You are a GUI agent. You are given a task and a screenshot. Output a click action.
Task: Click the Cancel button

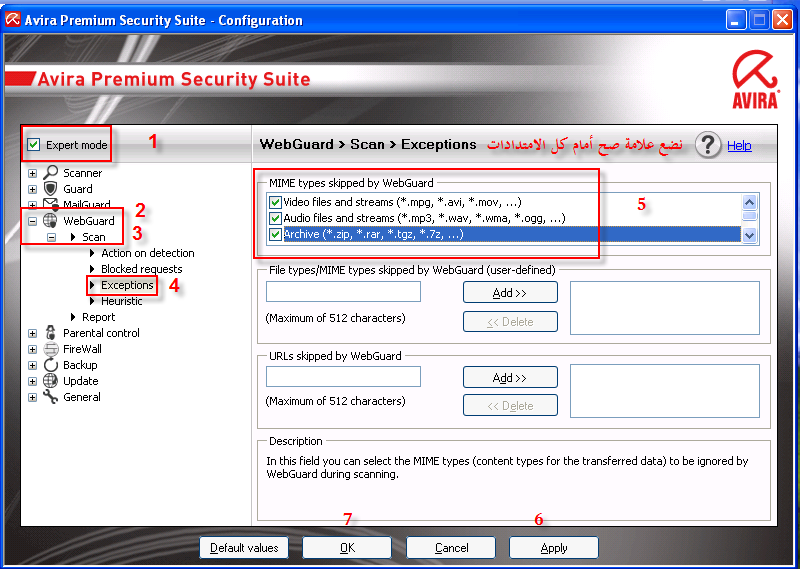pos(451,548)
